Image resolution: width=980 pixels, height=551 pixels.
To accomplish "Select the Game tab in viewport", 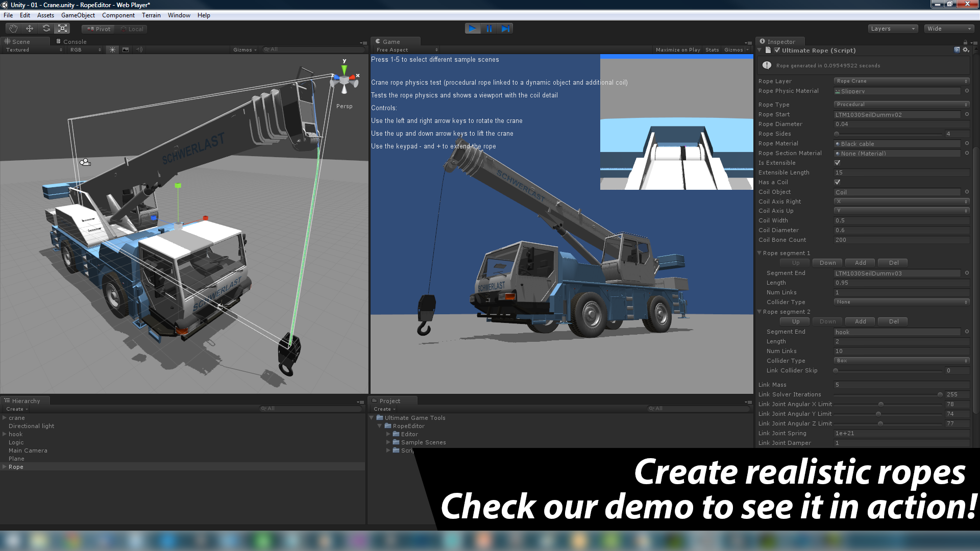I will [x=390, y=41].
